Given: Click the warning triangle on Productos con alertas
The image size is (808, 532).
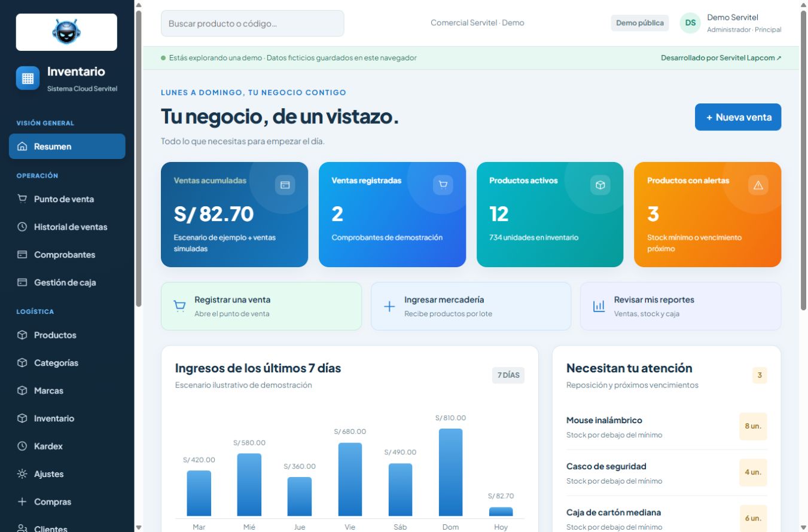Looking at the screenshot, I should click(758, 185).
